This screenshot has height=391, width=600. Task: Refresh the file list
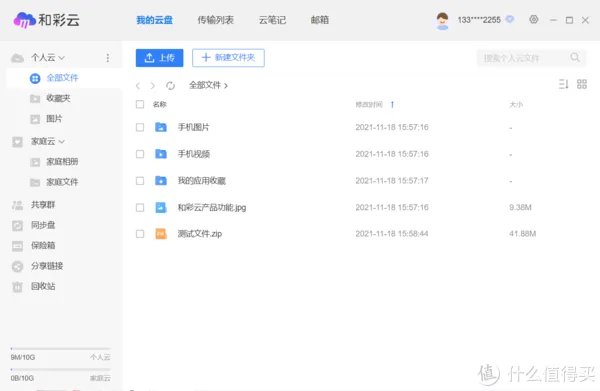(170, 86)
